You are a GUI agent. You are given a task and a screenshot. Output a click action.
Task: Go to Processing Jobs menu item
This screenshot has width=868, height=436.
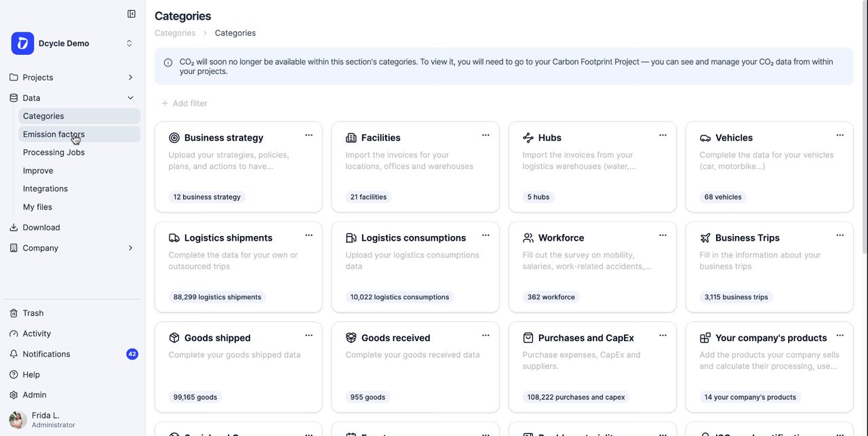coord(79,153)
